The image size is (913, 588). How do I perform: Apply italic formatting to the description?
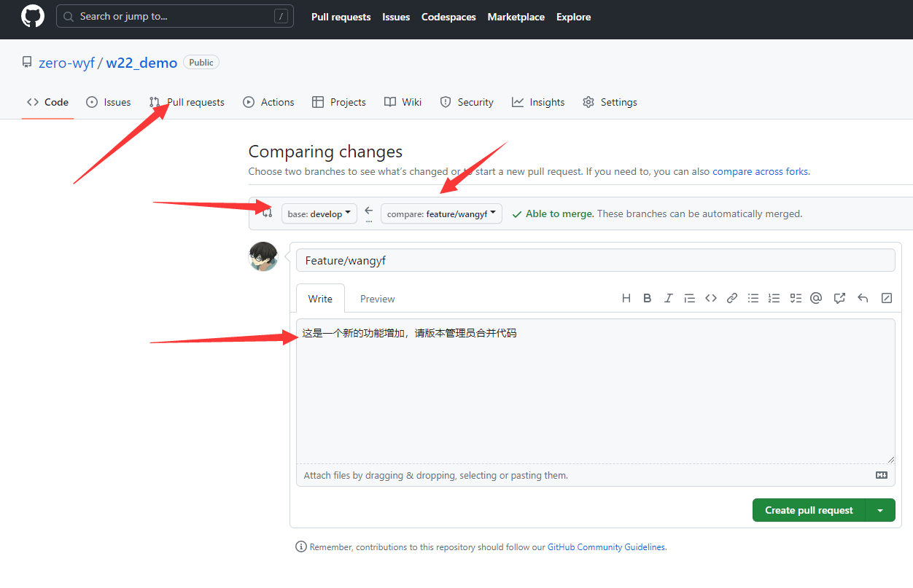pyautogui.click(x=668, y=298)
